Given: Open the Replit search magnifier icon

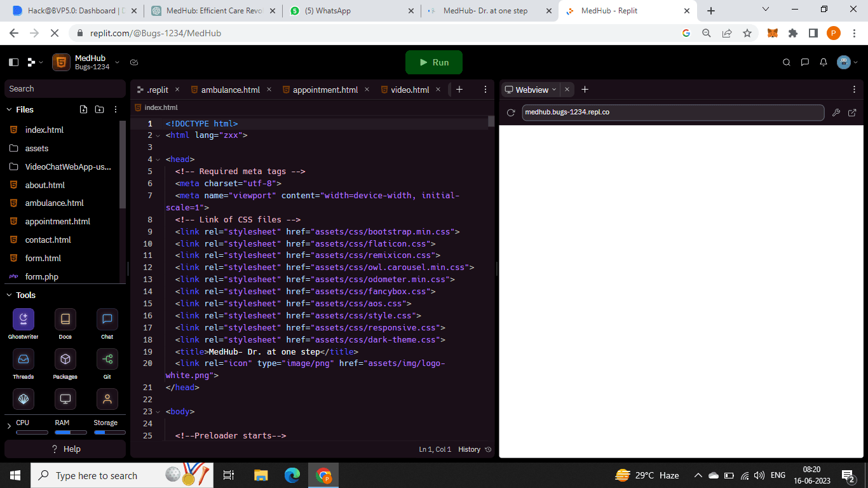Looking at the screenshot, I should pyautogui.click(x=787, y=62).
